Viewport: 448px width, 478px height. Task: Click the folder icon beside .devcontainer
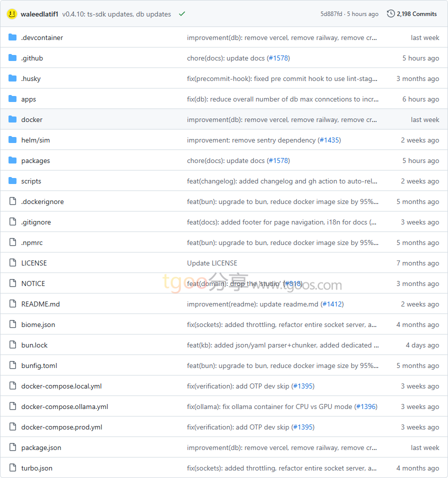pyautogui.click(x=12, y=37)
